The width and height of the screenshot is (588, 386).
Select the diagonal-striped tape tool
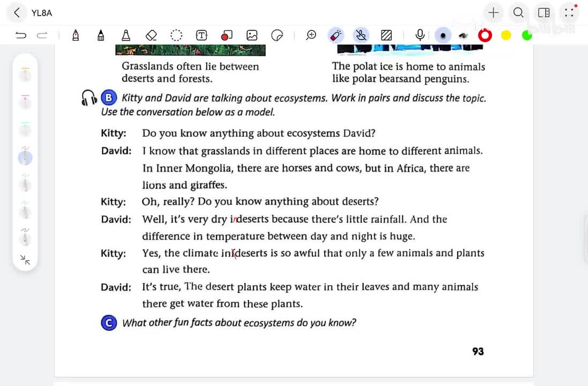tap(386, 35)
